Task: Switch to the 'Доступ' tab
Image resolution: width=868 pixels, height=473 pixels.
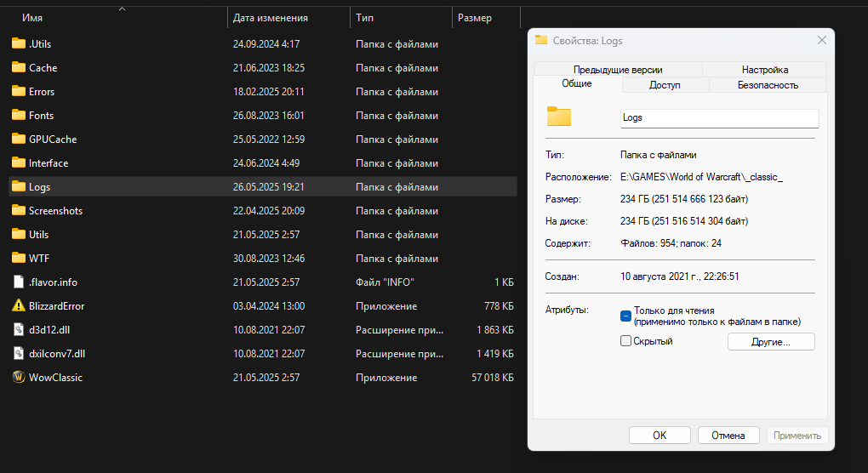Action: pos(665,85)
